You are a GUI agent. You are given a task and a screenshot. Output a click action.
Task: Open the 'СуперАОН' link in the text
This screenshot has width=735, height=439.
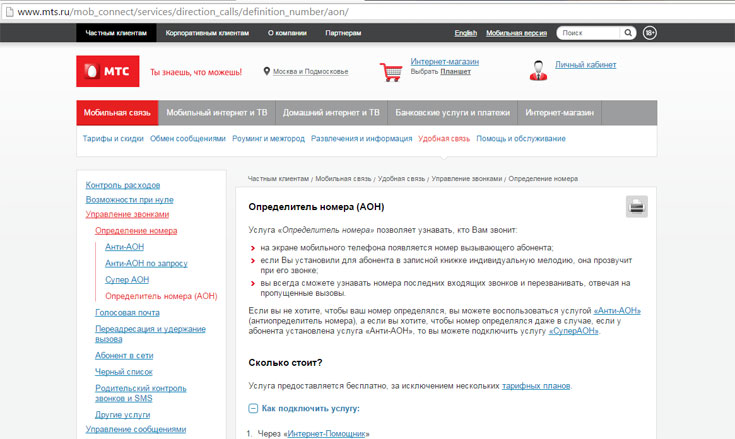pyautogui.click(x=574, y=331)
